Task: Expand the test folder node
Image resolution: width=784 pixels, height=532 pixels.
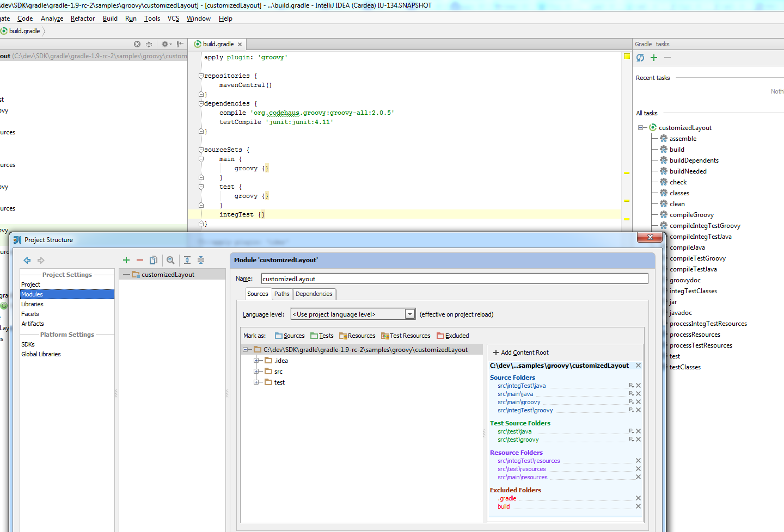Action: [x=256, y=382]
